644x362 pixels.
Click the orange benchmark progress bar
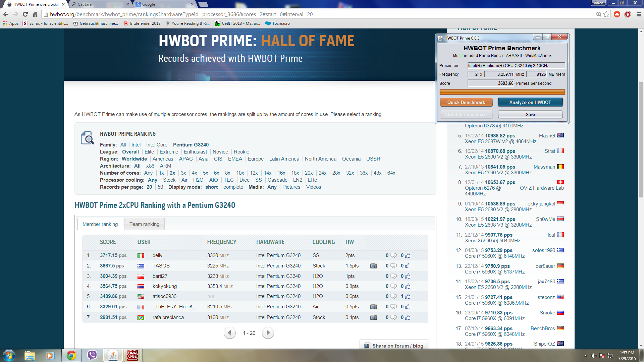coord(502,92)
